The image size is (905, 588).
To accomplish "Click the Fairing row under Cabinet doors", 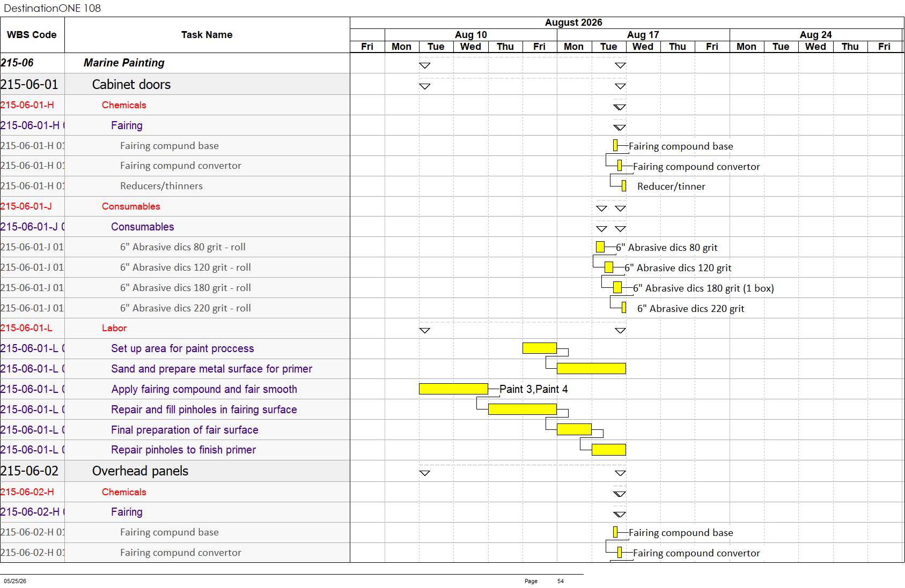I will point(127,125).
